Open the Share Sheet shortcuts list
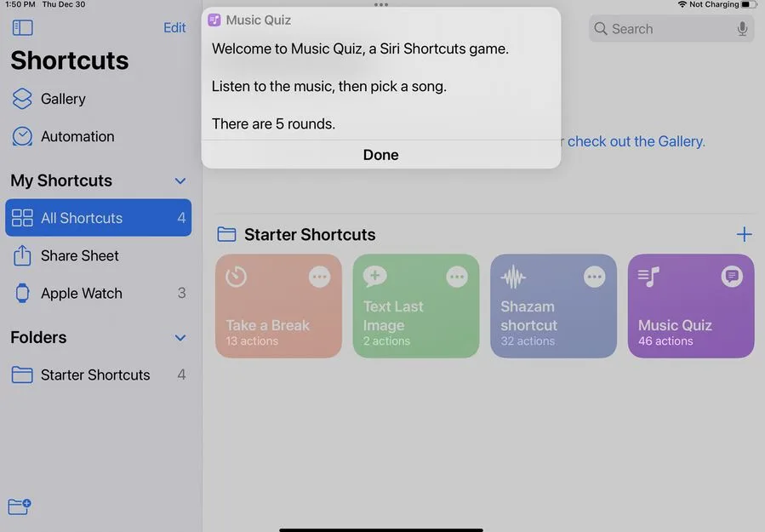This screenshot has height=532, width=765. pyautogui.click(x=98, y=255)
